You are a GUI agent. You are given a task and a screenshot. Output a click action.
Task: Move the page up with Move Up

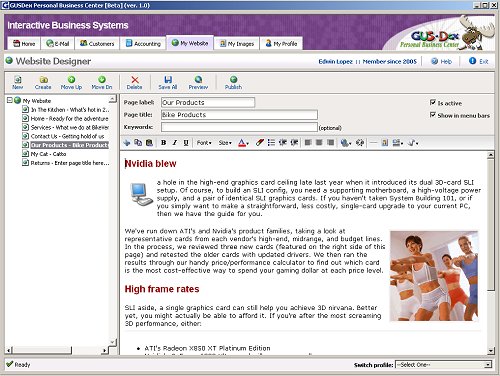click(71, 82)
